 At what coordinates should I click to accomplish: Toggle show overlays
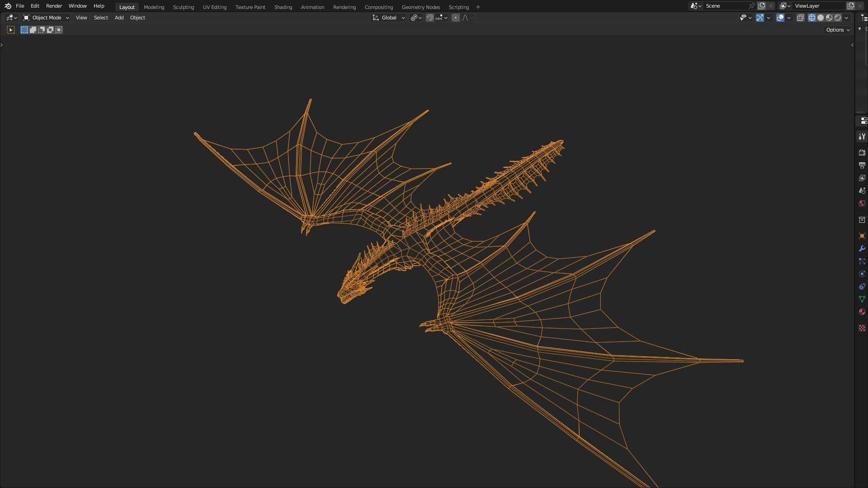[x=780, y=18]
